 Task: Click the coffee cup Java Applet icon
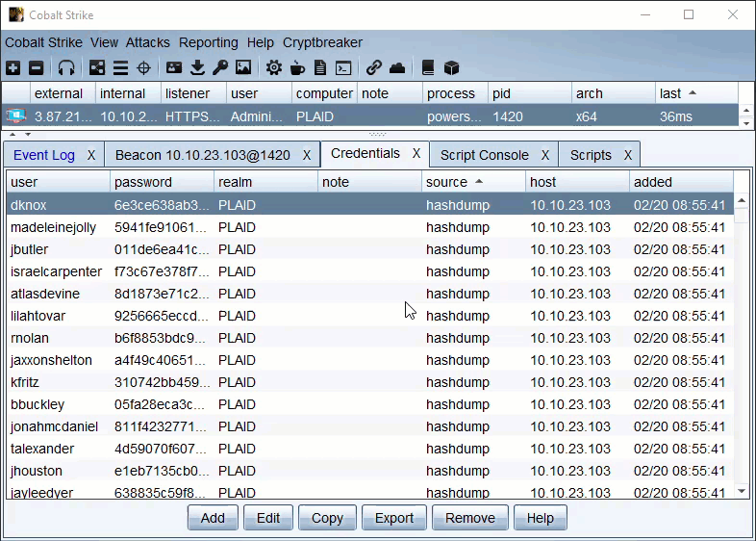[297, 68]
